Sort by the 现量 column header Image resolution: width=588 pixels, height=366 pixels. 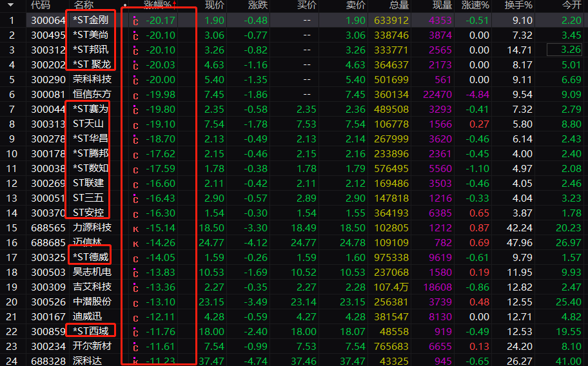442,5
